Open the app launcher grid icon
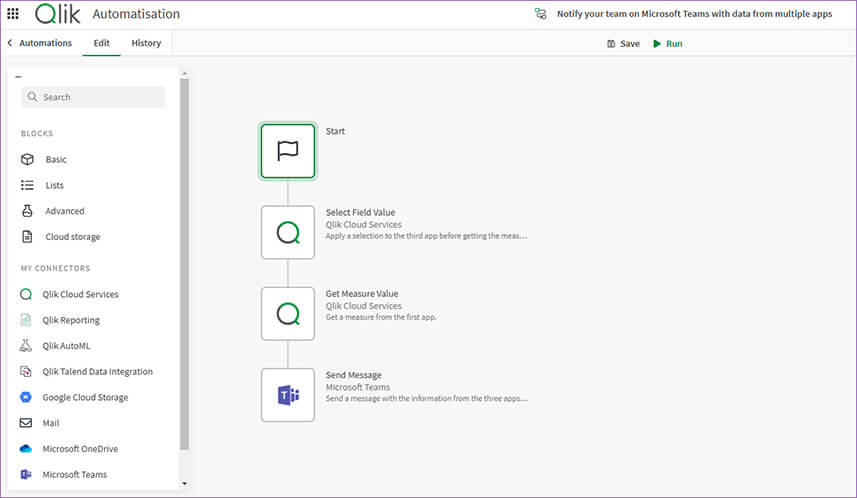 tap(13, 14)
